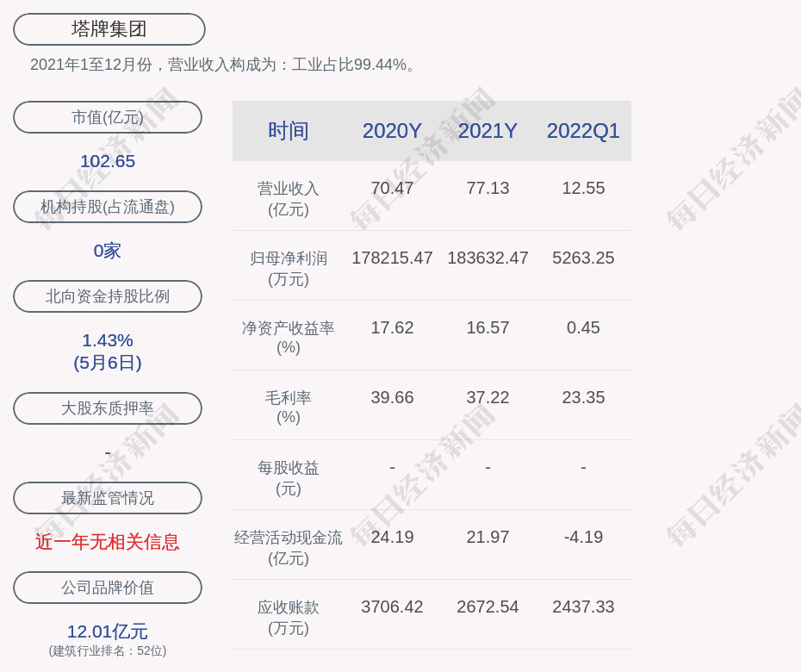Viewport: 801px width, 672px height.
Task: Click the net profit value 178215.47
Action: click(x=392, y=258)
